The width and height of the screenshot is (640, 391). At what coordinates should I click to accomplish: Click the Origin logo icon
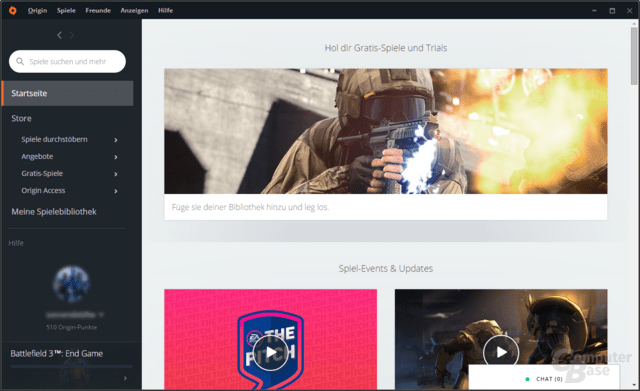(x=13, y=11)
